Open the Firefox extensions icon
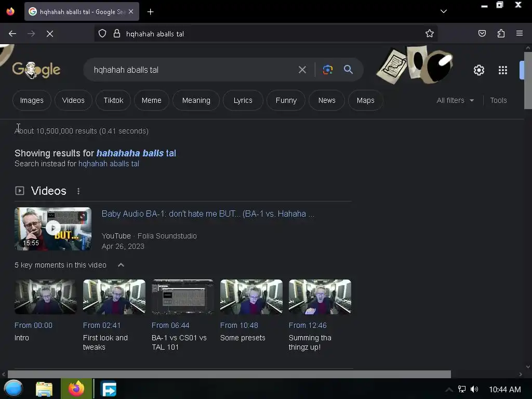Screen dimensions: 532x399 pos(501,34)
